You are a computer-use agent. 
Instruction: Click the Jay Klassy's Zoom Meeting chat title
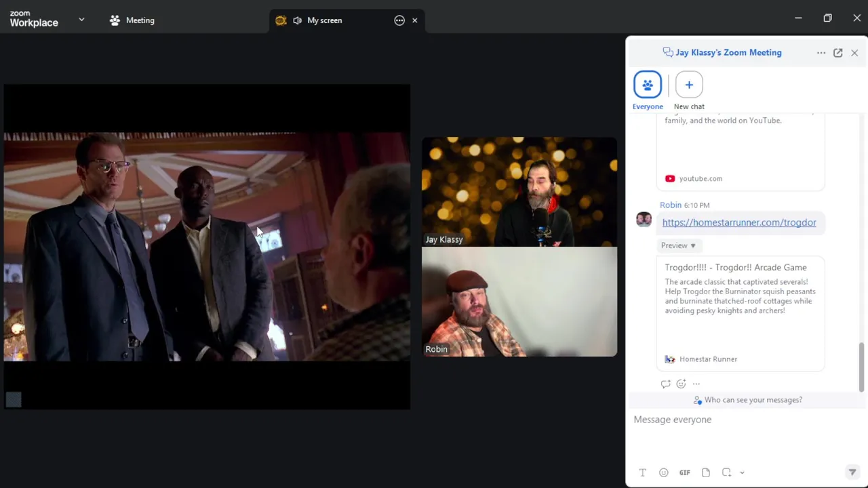(728, 53)
